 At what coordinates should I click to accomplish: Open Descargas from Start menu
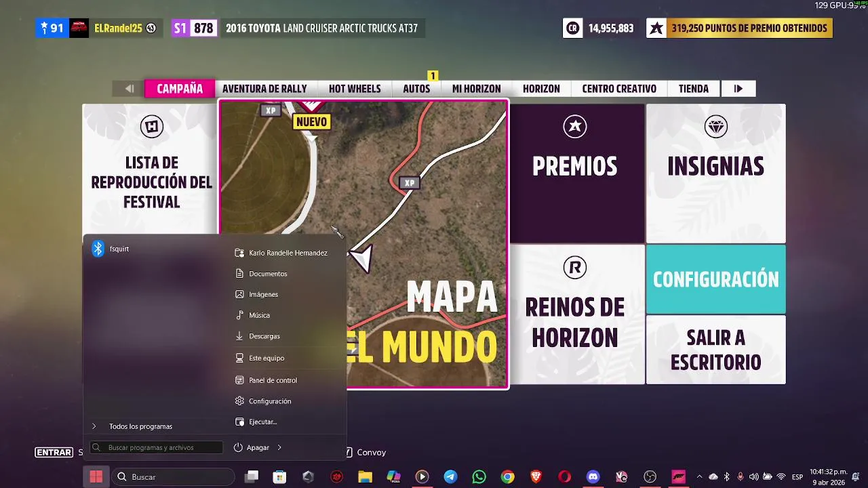tap(257, 336)
